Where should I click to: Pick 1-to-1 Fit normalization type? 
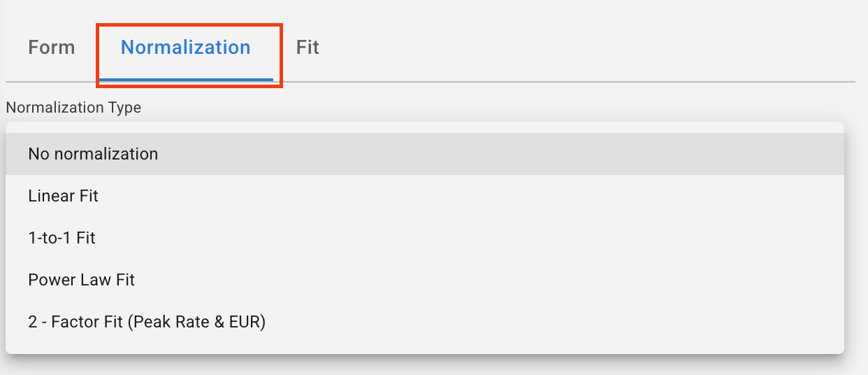(62, 238)
